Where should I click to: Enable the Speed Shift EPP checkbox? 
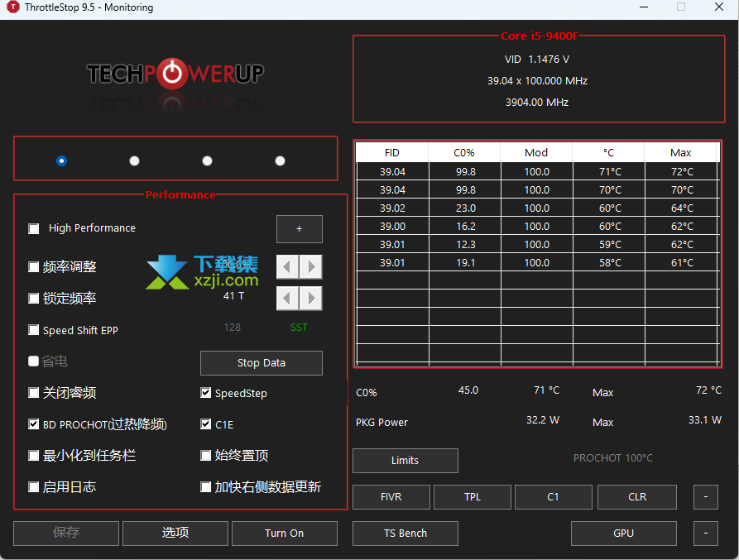coord(33,330)
